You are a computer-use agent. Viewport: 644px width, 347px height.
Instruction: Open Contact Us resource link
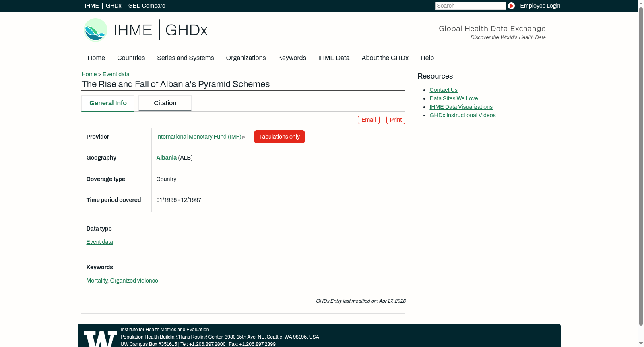[x=444, y=90]
